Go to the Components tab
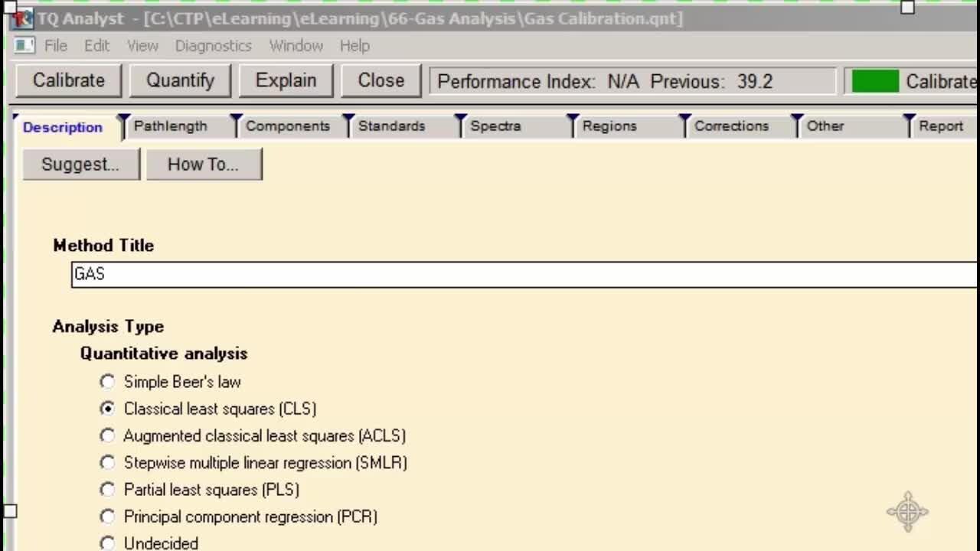 coord(287,126)
